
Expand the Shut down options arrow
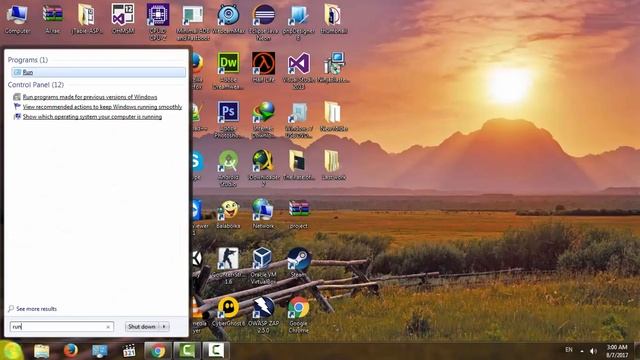pyautogui.click(x=164, y=327)
